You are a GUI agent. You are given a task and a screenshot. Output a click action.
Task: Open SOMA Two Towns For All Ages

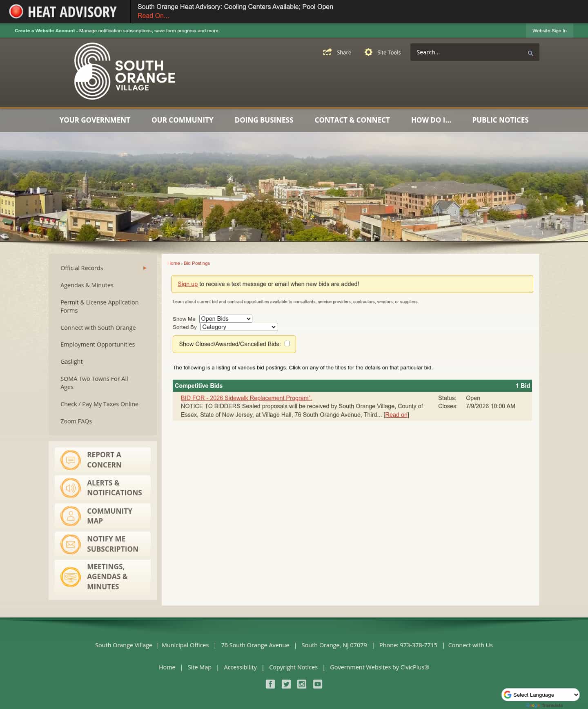(x=94, y=383)
